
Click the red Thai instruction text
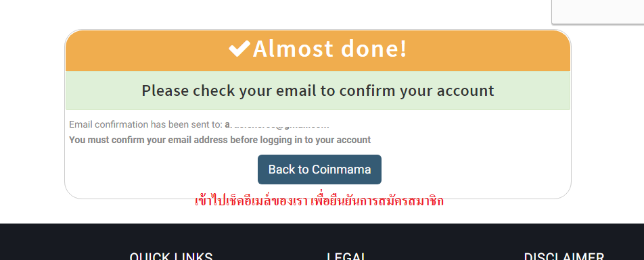pos(319,201)
